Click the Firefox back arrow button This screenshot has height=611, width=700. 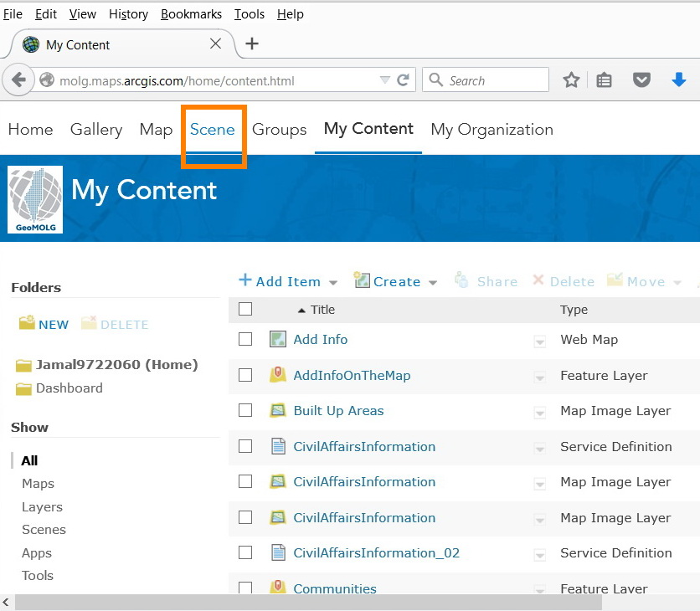[18, 80]
